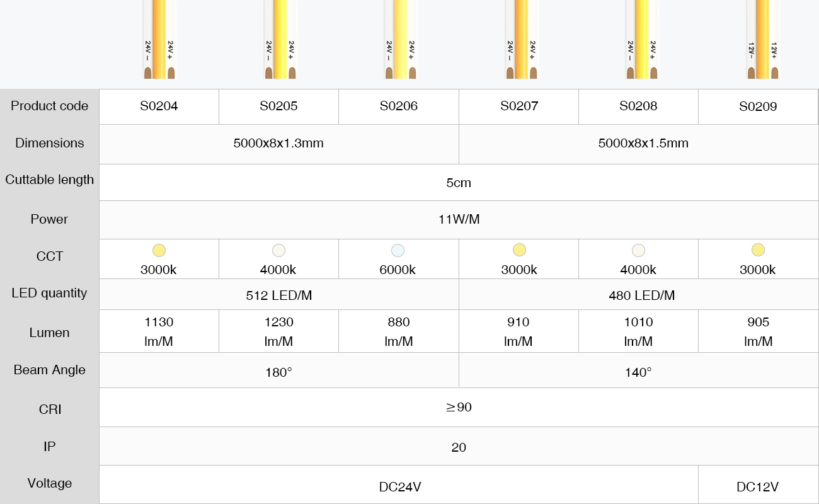Click the 11W/M power value
This screenshot has width=819, height=504.
(x=459, y=220)
